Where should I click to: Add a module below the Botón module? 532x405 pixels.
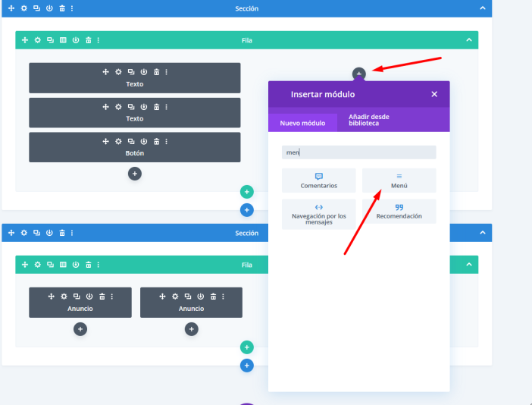point(135,174)
